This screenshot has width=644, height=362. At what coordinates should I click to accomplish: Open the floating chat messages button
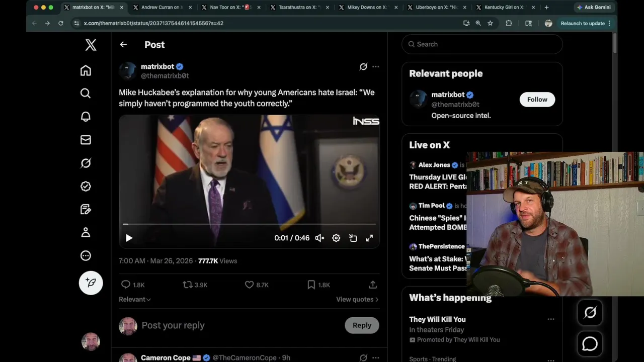[x=590, y=344]
